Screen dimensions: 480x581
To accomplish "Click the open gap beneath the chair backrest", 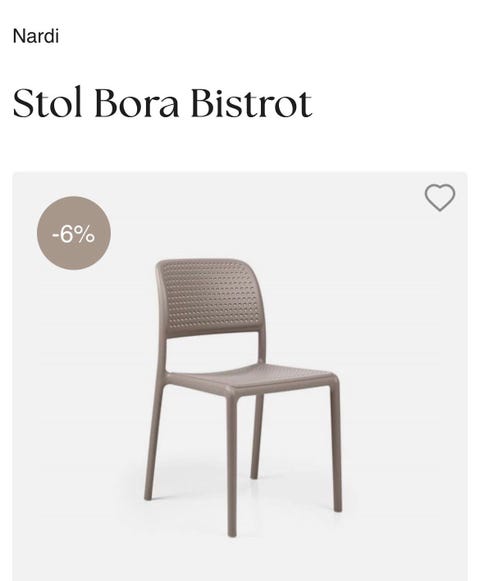I will (x=212, y=354).
